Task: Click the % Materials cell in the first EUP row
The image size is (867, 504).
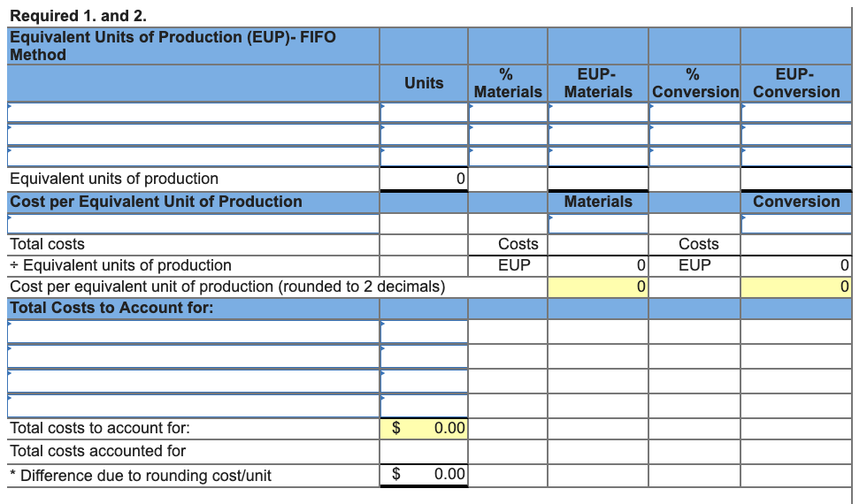Action: point(508,113)
